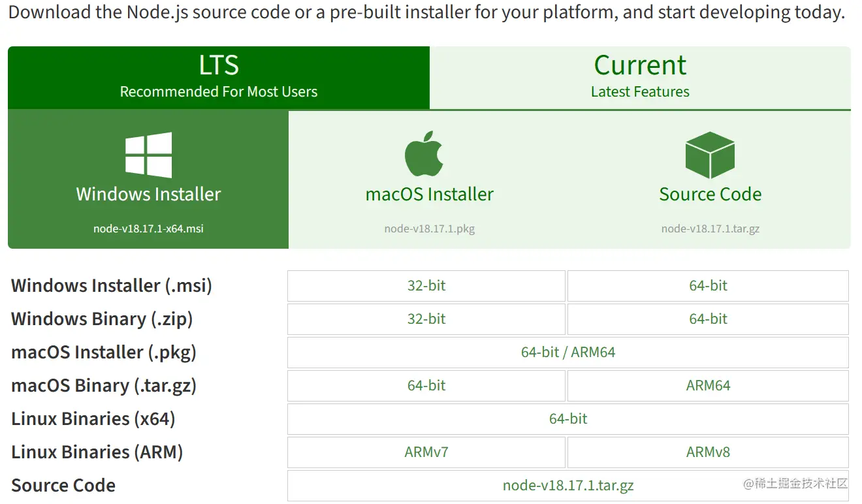Download node-v18.17.1.tar.gz in Source Code row
The image size is (862, 504).
[x=568, y=486]
